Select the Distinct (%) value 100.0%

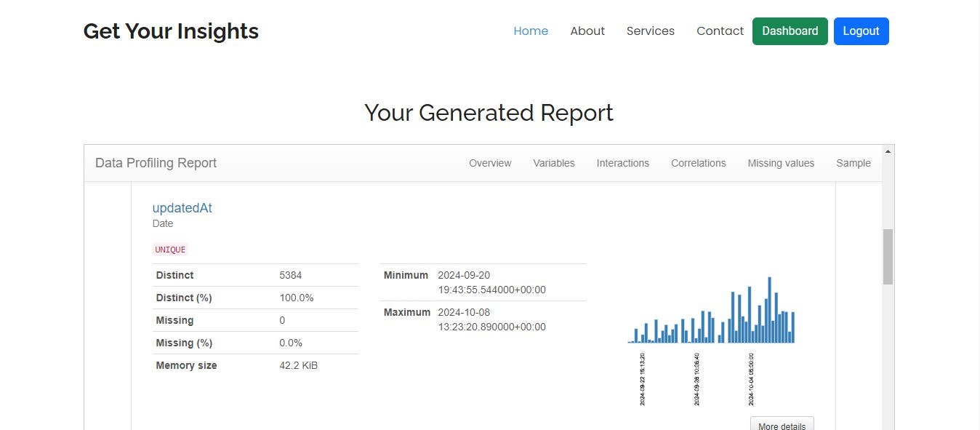pos(297,298)
